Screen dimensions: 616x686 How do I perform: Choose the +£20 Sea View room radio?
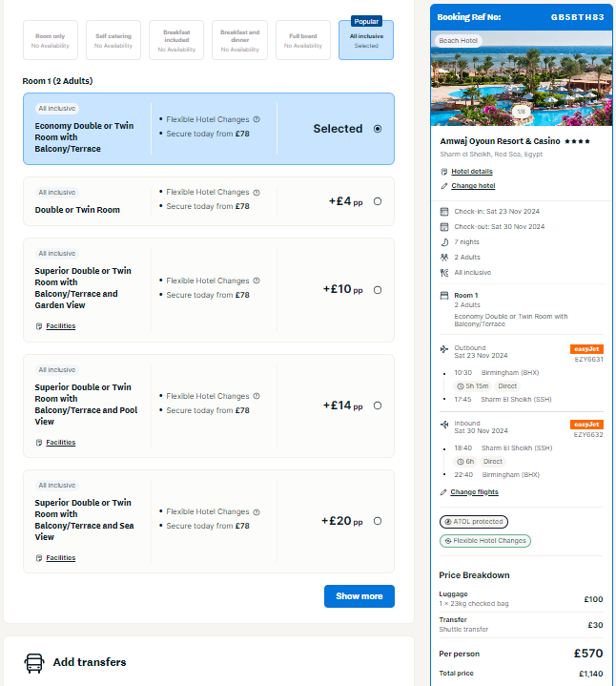click(378, 521)
